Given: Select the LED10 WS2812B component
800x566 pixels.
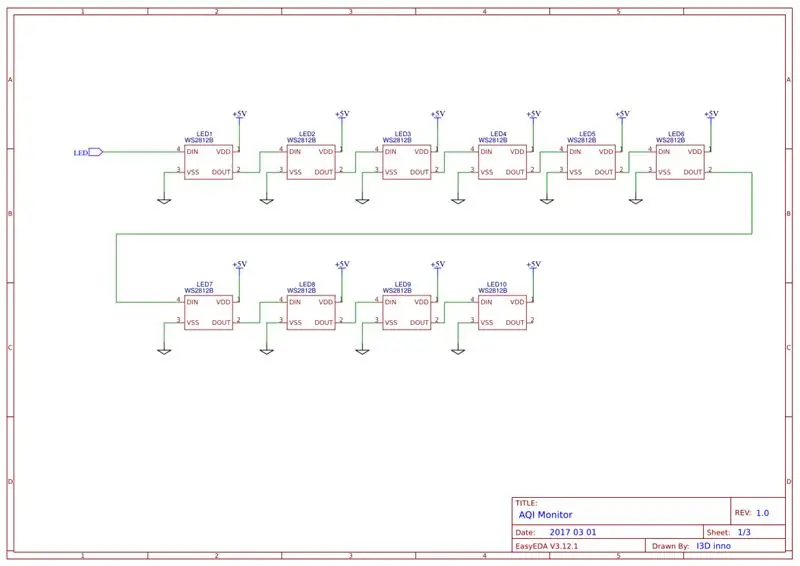Looking at the screenshot, I should coord(503,312).
